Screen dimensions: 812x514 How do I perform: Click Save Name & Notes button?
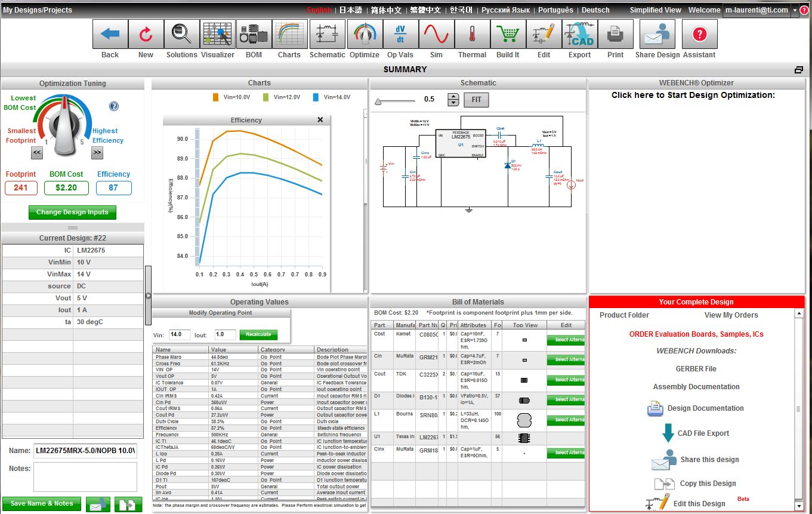click(x=41, y=503)
